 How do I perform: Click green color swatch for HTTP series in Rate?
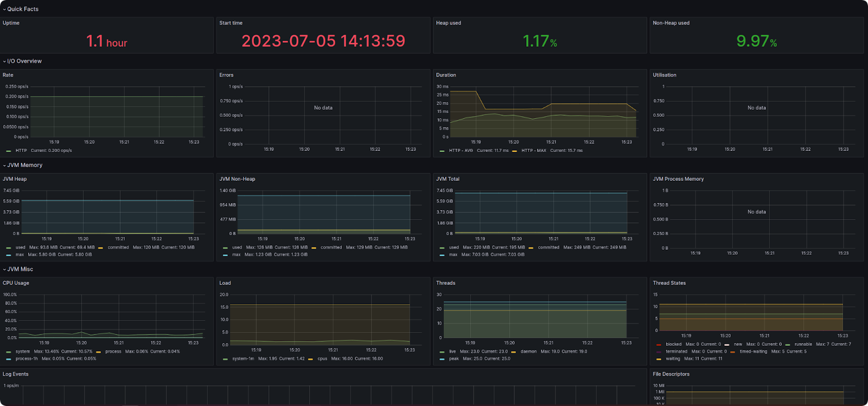pos(9,151)
